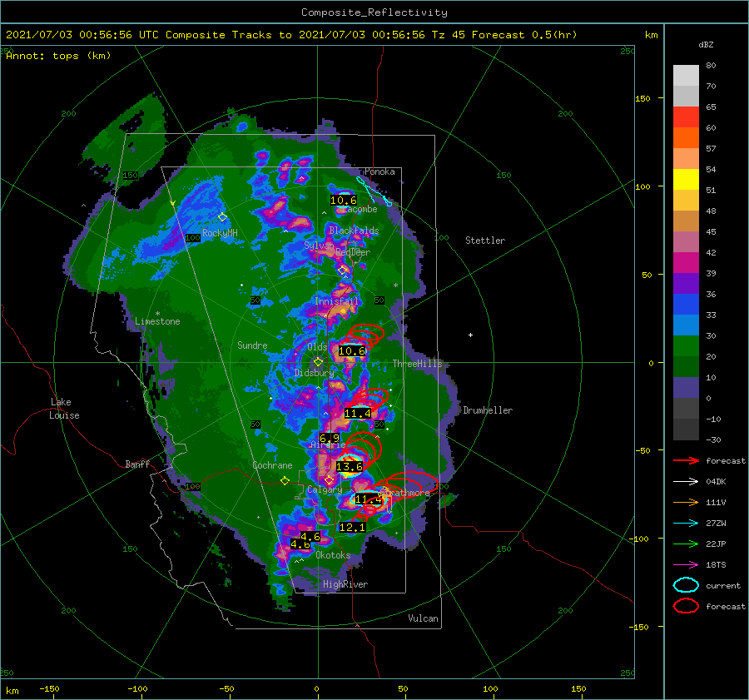This screenshot has width=749, height=700.
Task: Click the red forecast ellipse legend icon
Action: tap(686, 606)
